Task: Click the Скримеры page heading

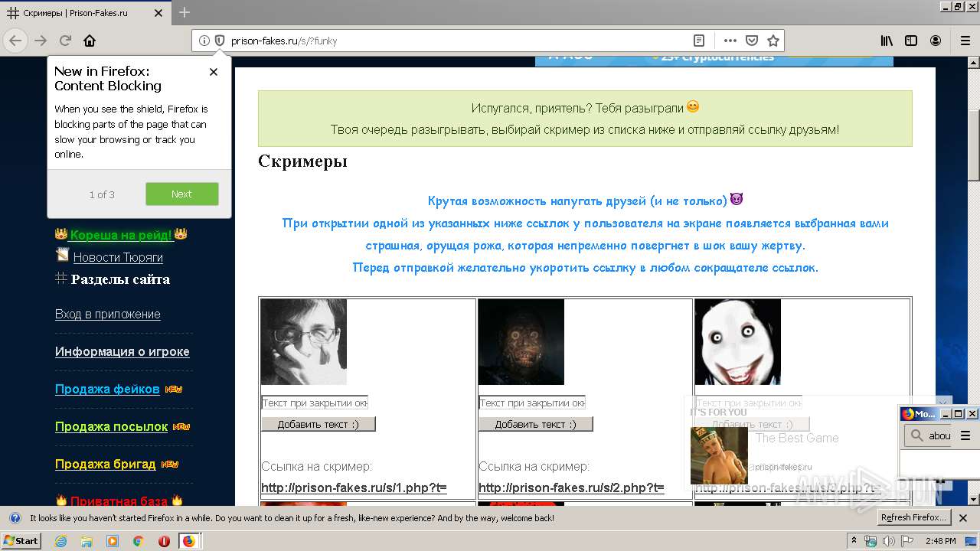Action: (x=302, y=161)
